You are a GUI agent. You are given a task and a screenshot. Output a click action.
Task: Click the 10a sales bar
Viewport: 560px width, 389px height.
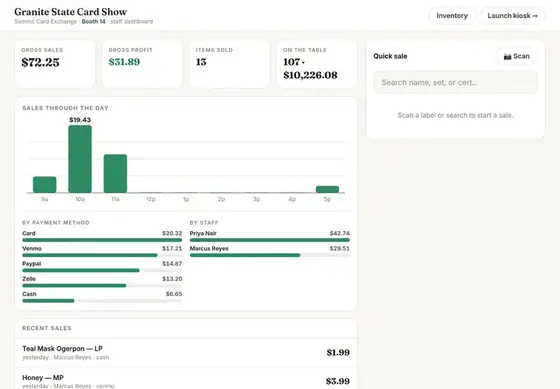click(x=80, y=159)
